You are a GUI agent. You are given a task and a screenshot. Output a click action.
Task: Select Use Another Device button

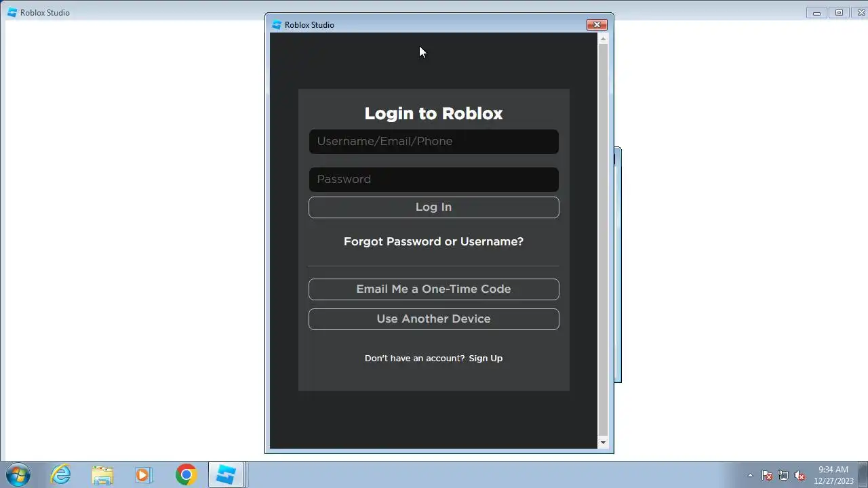point(433,319)
